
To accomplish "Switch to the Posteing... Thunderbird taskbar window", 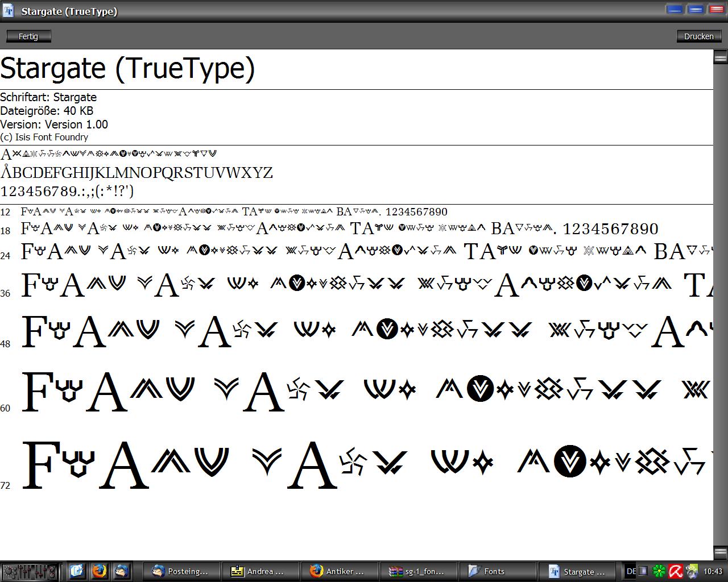I will click(181, 571).
